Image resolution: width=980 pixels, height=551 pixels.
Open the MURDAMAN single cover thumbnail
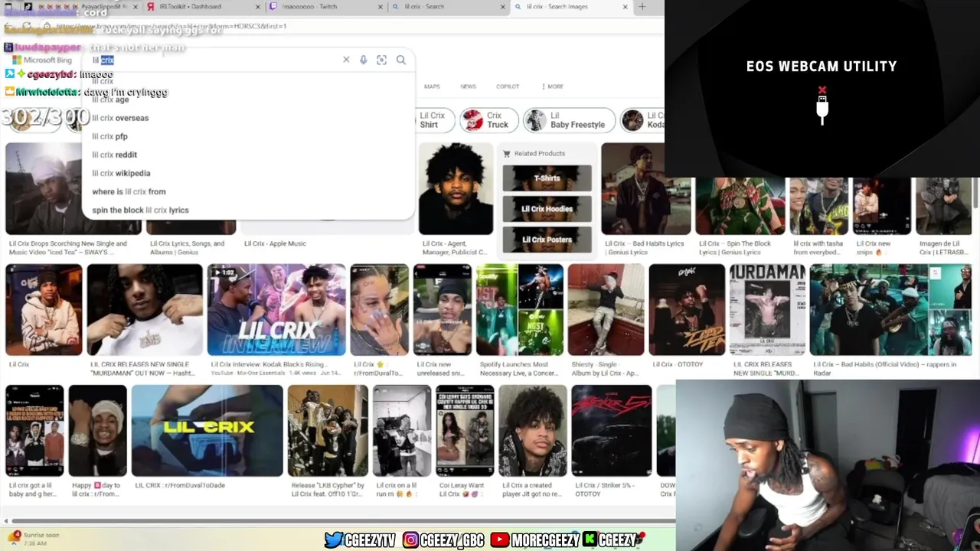tap(767, 310)
